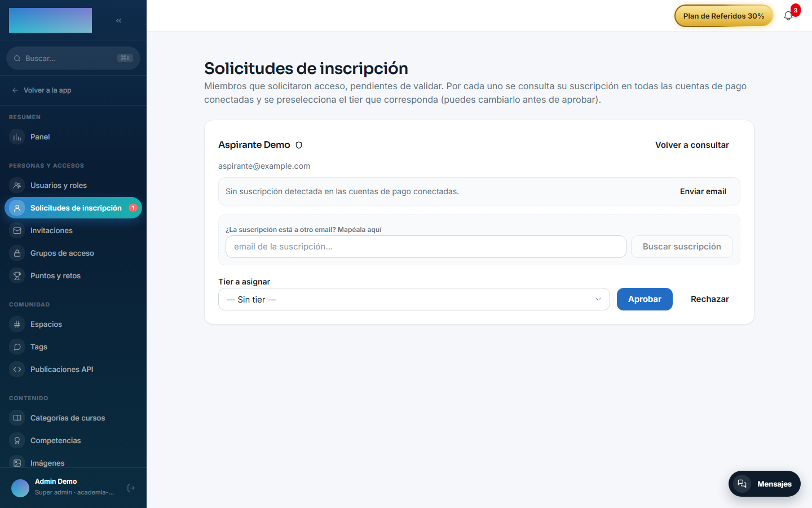Open Imágenes menu item
The width and height of the screenshot is (812, 508).
(x=73, y=462)
